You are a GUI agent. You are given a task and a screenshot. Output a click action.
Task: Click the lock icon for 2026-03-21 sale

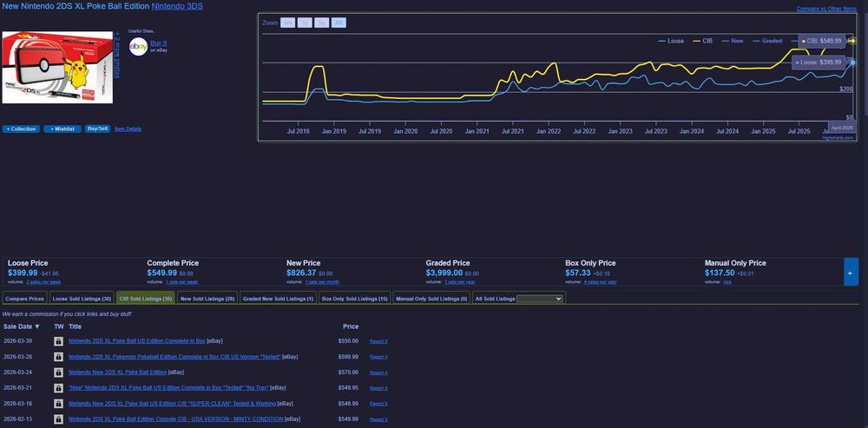[x=58, y=388]
